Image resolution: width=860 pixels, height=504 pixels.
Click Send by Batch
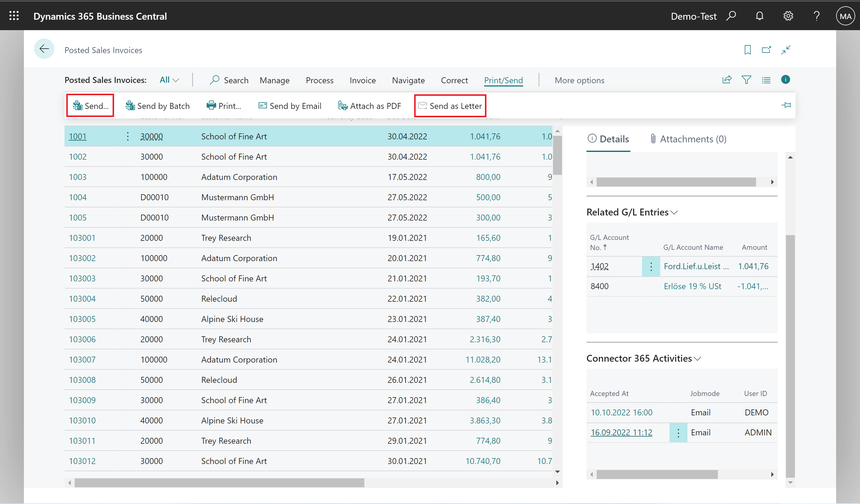[x=157, y=106]
